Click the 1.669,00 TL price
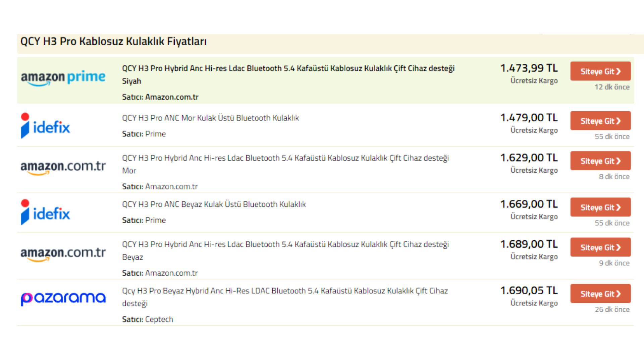 pyautogui.click(x=529, y=204)
